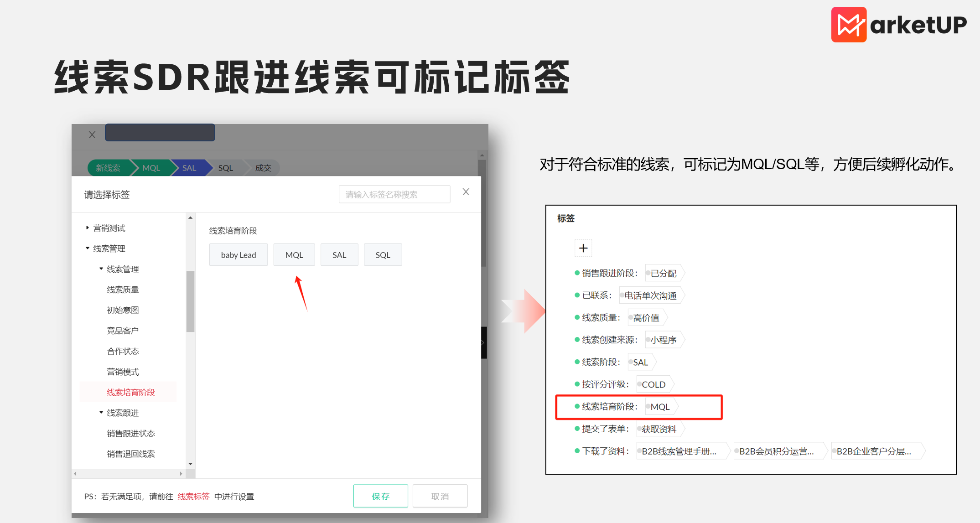Click the 保存 button
Screen dimensions: 980x523
coord(381,496)
